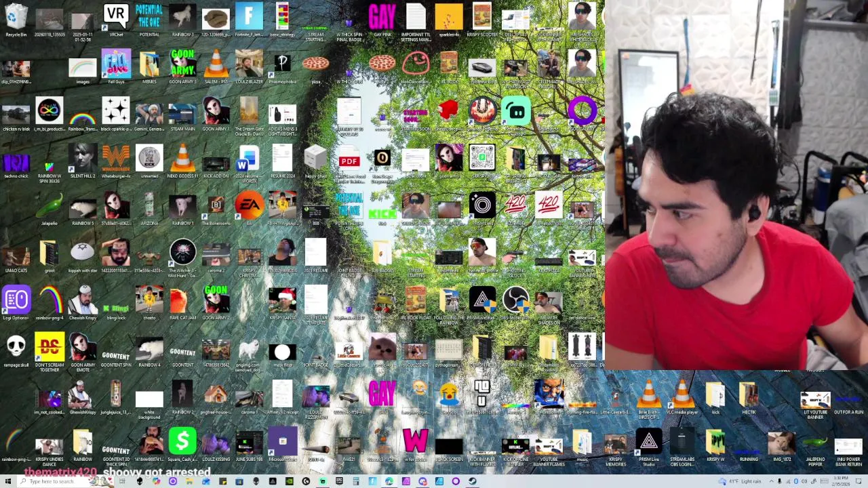The image size is (868, 488).
Task: Select the GOON ARMY EMOTE image
Action: pyautogui.click(x=83, y=351)
